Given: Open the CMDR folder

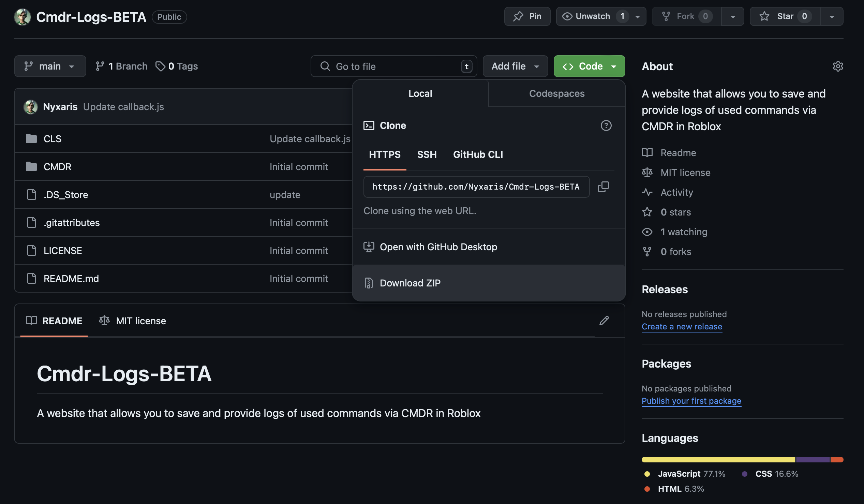Looking at the screenshot, I should 57,167.
